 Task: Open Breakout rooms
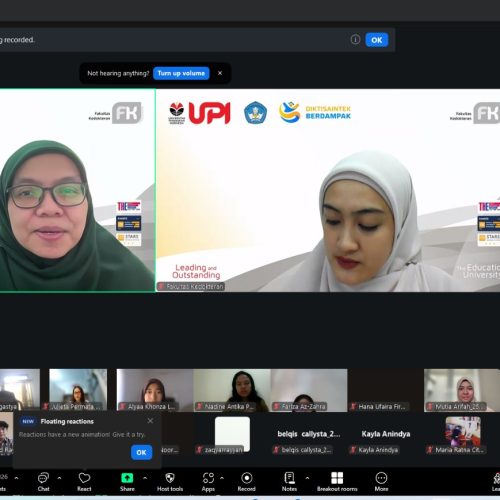337,482
